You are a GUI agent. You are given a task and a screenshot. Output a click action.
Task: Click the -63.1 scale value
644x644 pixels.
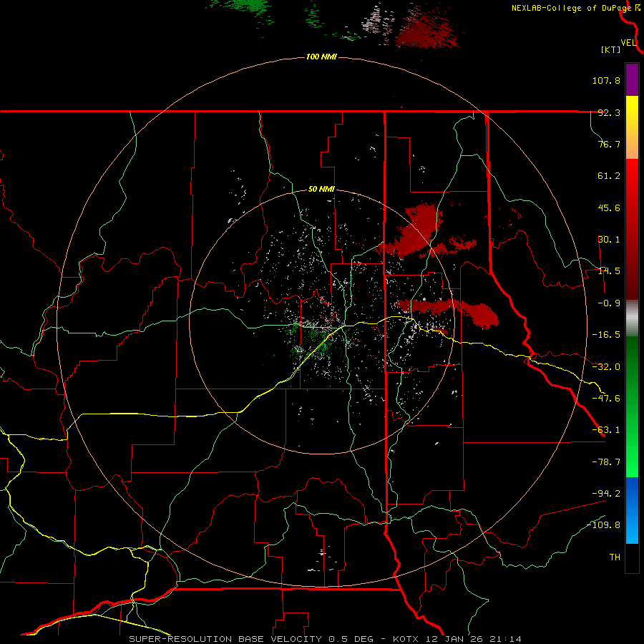(606, 430)
